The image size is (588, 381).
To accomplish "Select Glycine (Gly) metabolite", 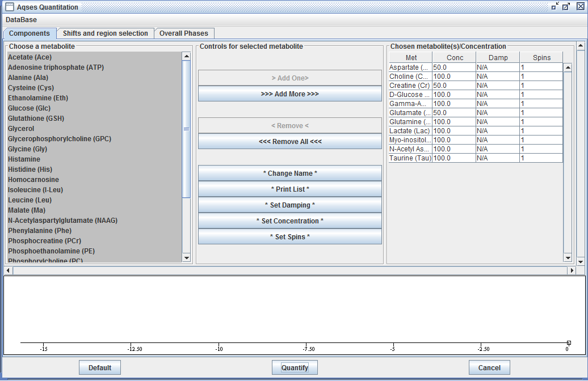I will tap(94, 149).
